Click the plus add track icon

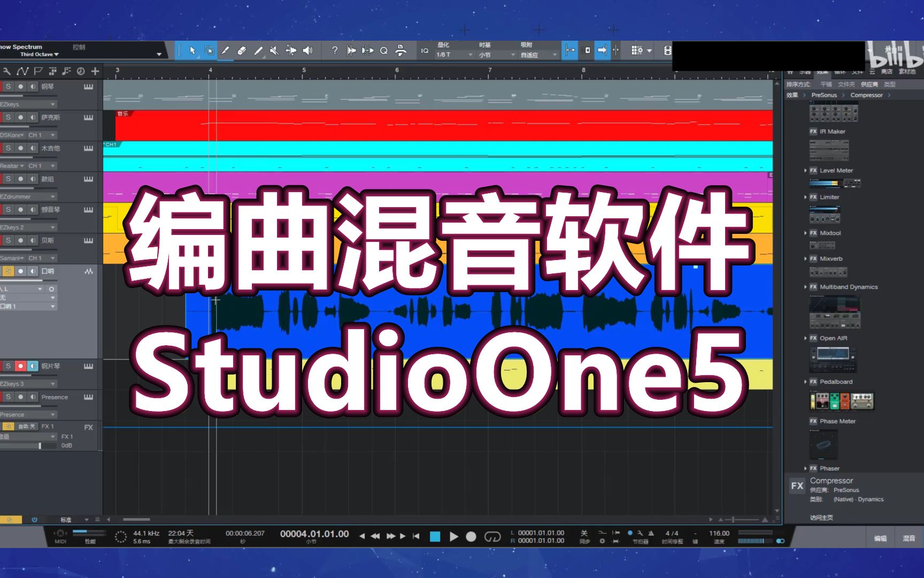click(95, 71)
